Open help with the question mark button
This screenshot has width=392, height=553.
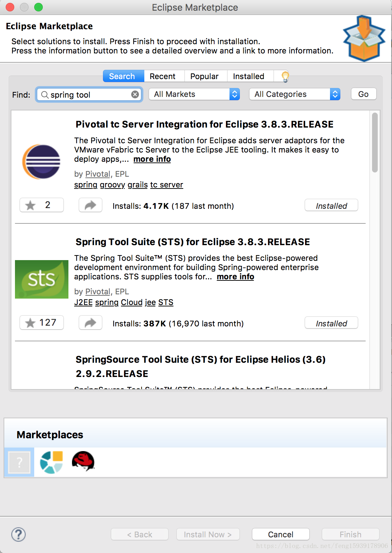[x=19, y=534]
